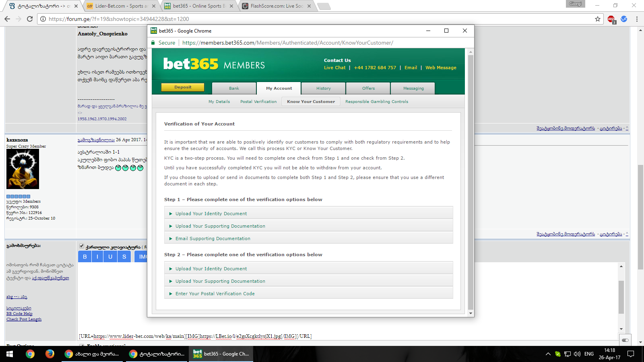Image resolution: width=644 pixels, height=362 pixels.
Task: Open kaxanoza's username link
Action: (x=17, y=140)
